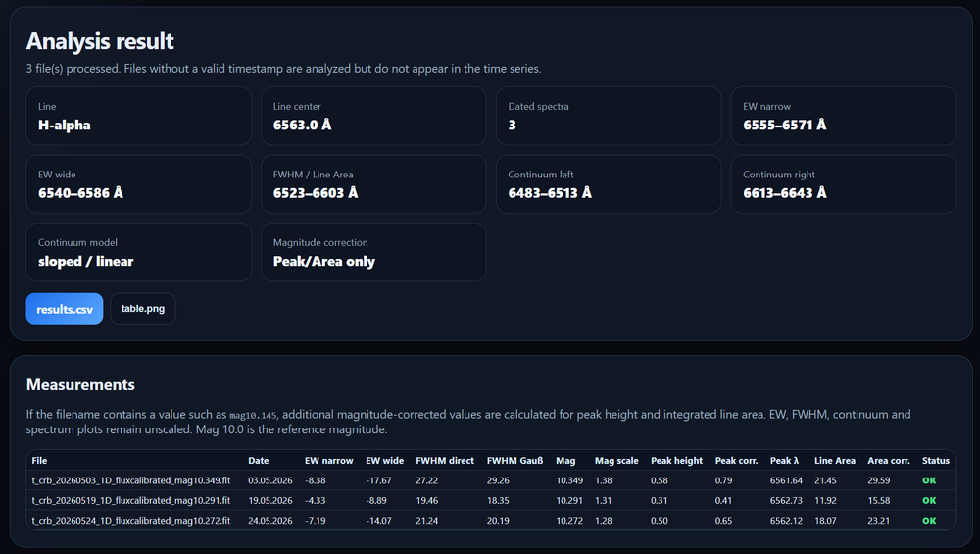The height and width of the screenshot is (554, 980).
Task: Click the Status column header
Action: (936, 460)
